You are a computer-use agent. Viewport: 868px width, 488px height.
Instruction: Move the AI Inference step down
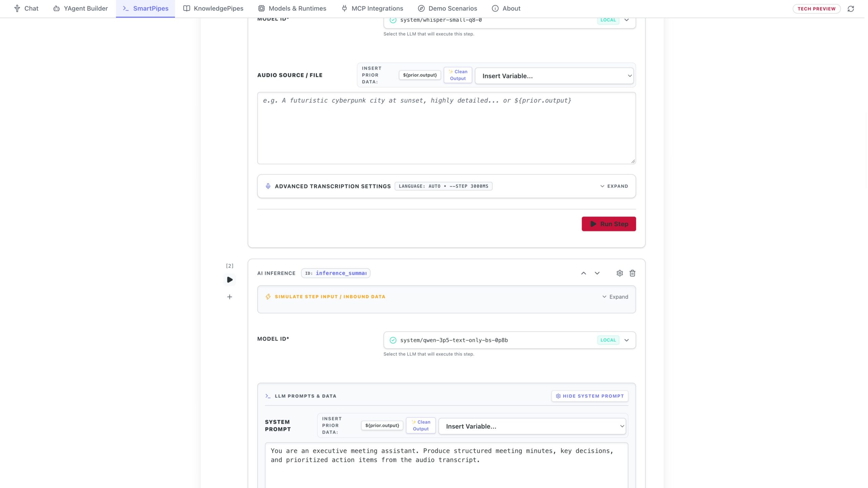pos(597,273)
